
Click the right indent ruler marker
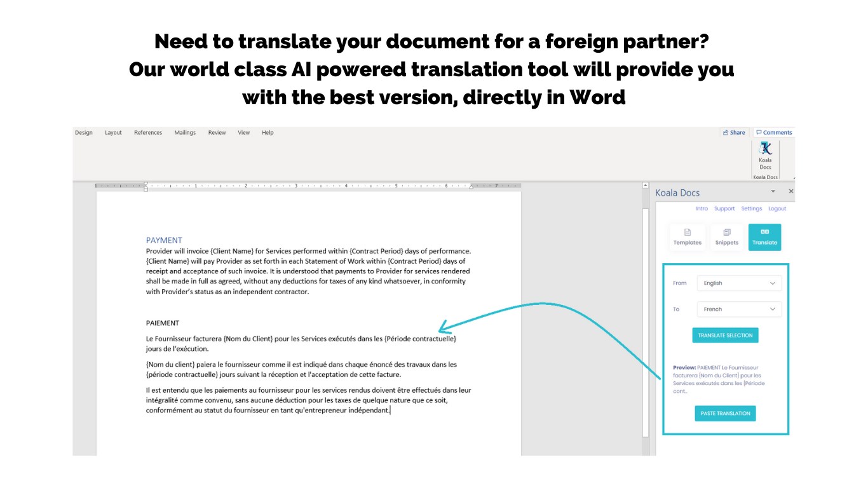(x=471, y=187)
